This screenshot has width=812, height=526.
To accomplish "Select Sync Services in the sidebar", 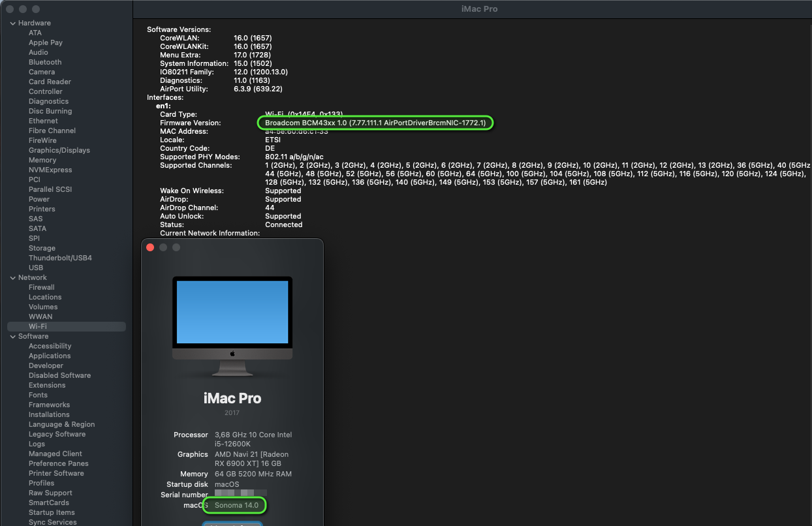I will click(52, 522).
